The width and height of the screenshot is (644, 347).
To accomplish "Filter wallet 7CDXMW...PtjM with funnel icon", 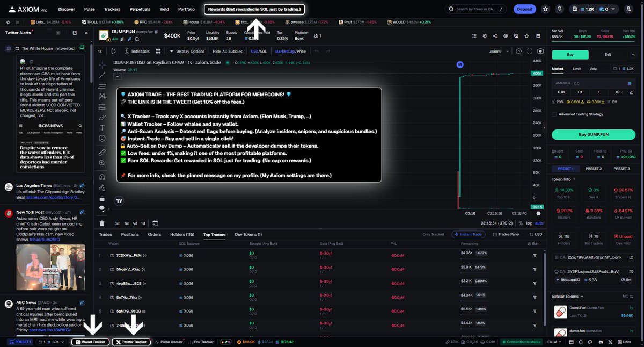I will [x=535, y=255].
